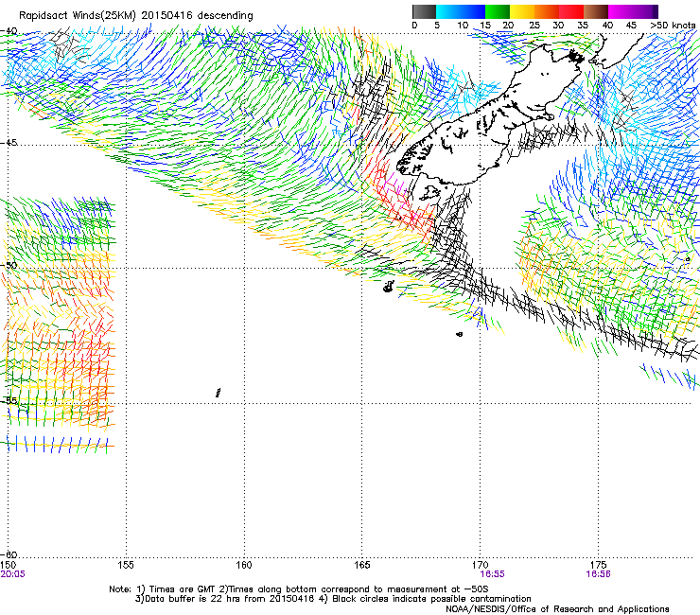Click the purple '20:05' pass time
This screenshot has height=615, width=700.
pyautogui.click(x=13, y=574)
